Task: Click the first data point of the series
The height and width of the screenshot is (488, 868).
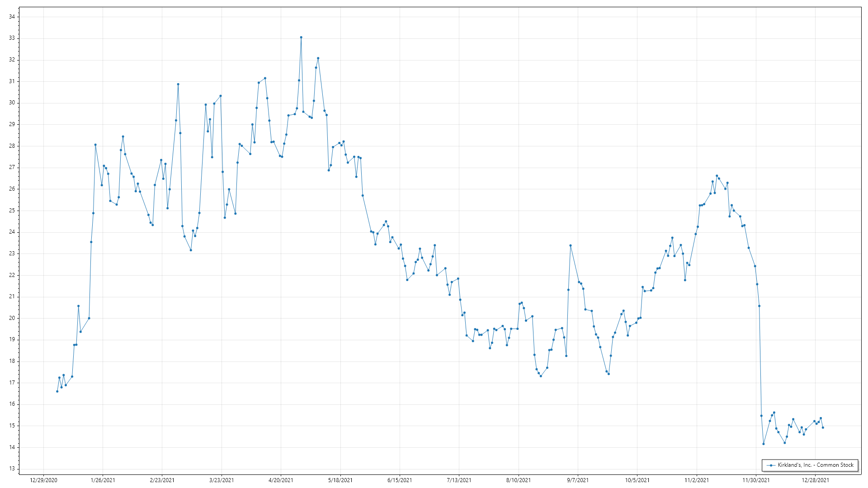Action: (57, 391)
